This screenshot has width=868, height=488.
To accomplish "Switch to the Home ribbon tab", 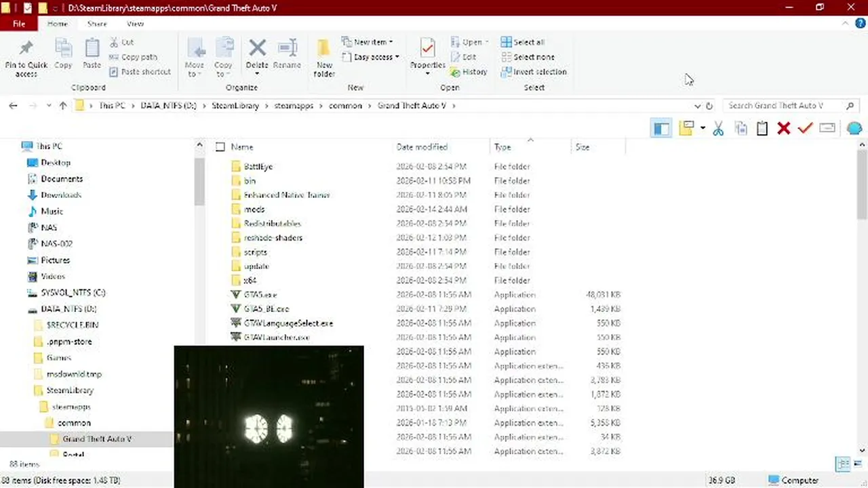I will coord(58,24).
